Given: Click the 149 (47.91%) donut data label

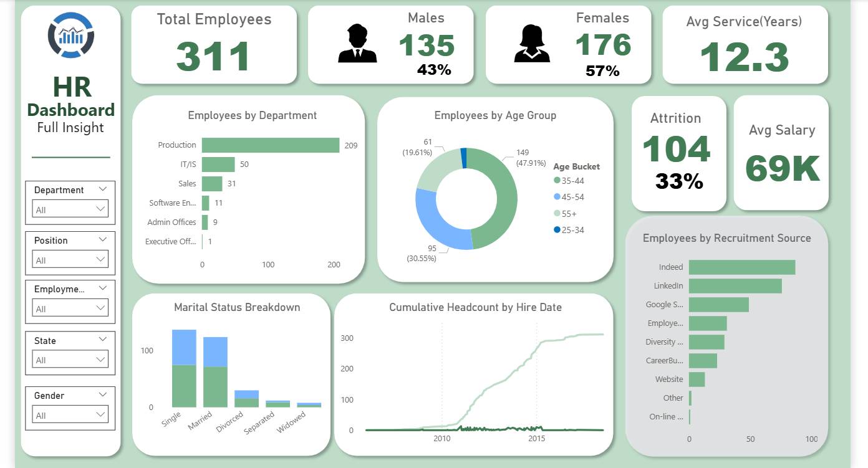Looking at the screenshot, I should coord(531,158).
